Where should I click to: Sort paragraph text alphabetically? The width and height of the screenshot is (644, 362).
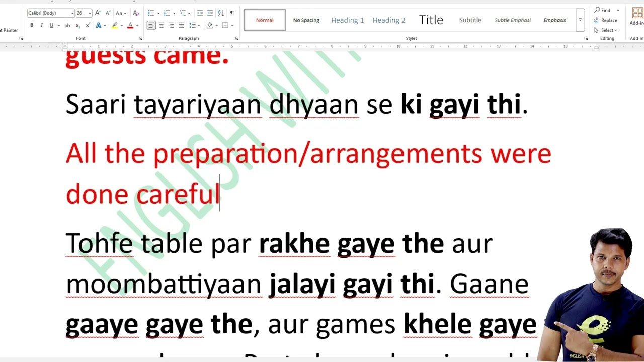pos(221,13)
